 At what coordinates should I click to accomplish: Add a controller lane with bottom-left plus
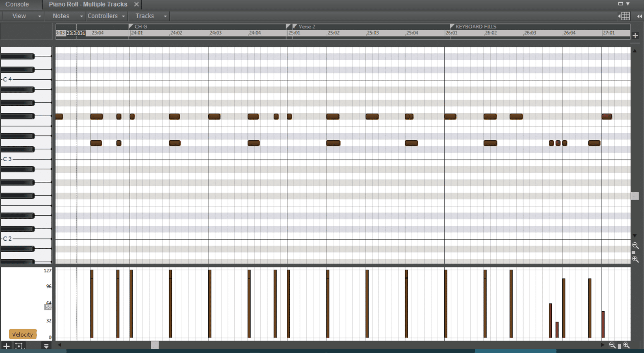6,346
